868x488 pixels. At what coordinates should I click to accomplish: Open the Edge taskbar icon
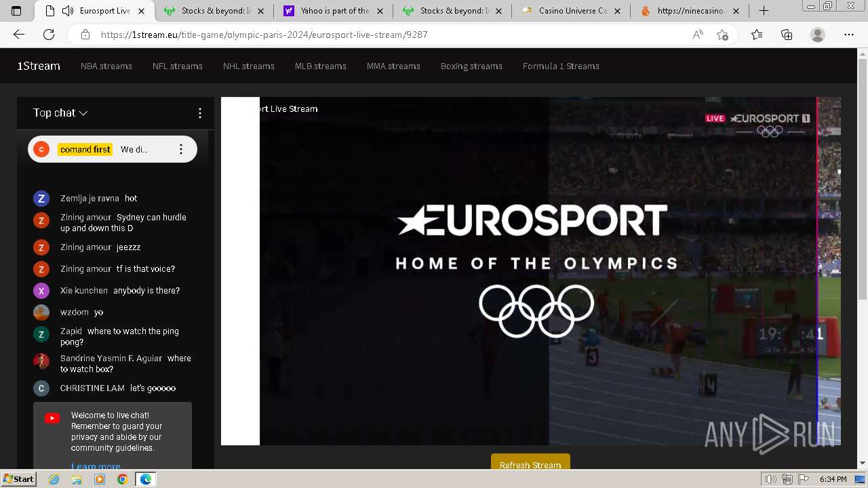click(x=146, y=479)
